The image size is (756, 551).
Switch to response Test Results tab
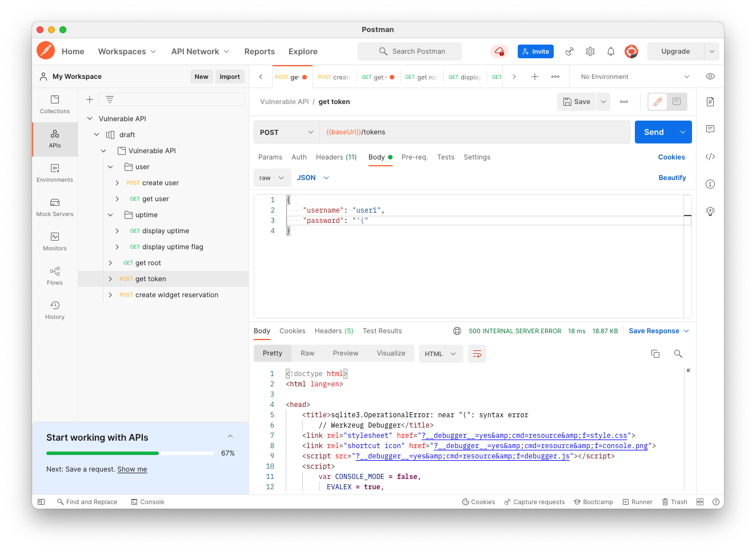coord(382,331)
